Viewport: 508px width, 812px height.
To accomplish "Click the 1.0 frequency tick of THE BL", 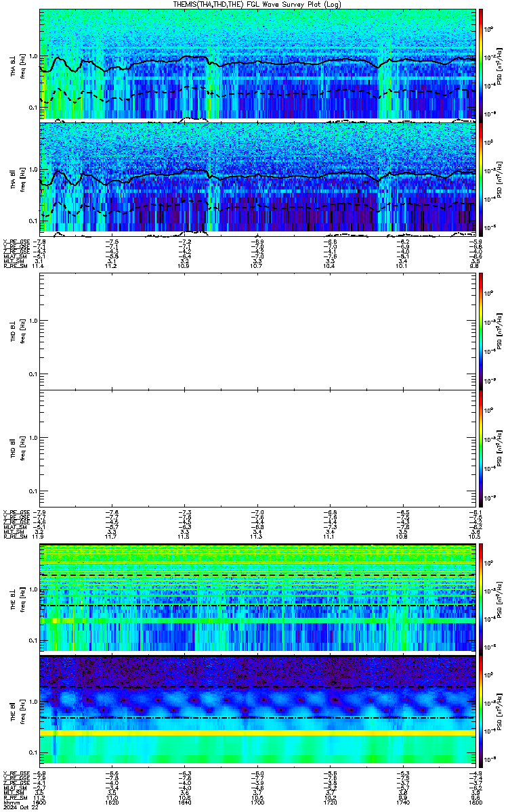I will click(x=33, y=589).
